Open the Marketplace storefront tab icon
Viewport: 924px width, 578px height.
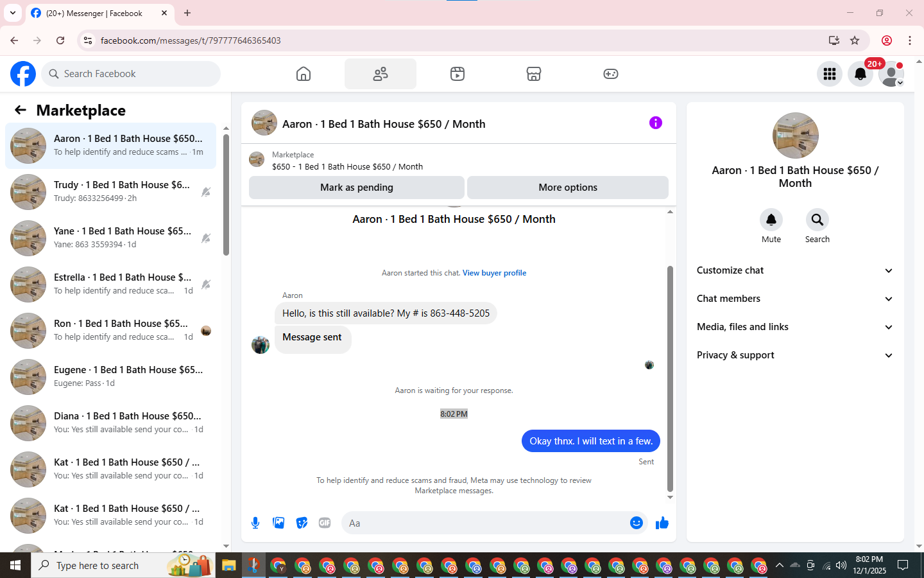(534, 74)
